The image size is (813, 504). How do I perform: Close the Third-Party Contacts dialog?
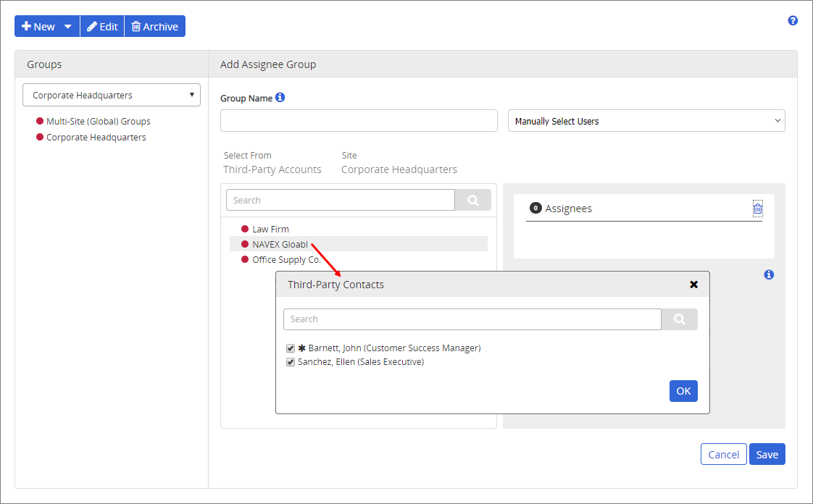tap(693, 285)
